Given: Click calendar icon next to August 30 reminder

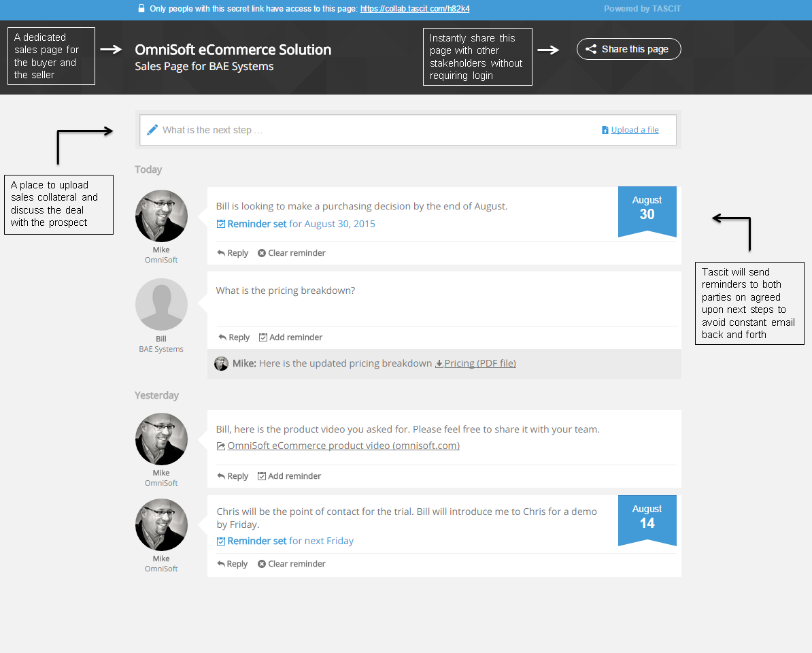Looking at the screenshot, I should click(x=220, y=224).
